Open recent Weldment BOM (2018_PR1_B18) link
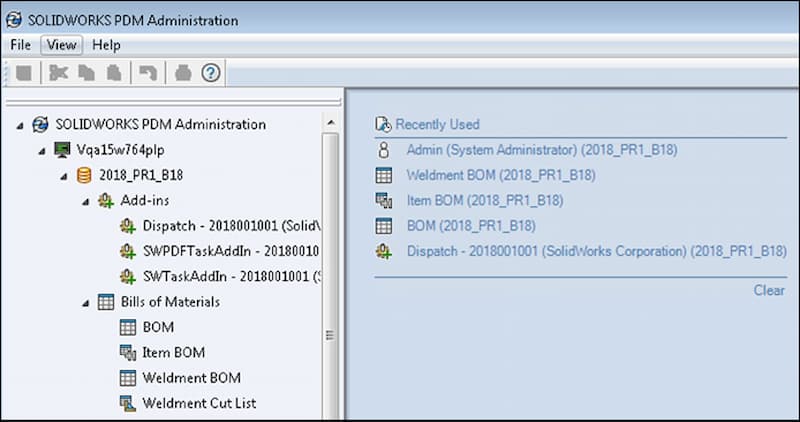The image size is (800, 422). [x=501, y=175]
